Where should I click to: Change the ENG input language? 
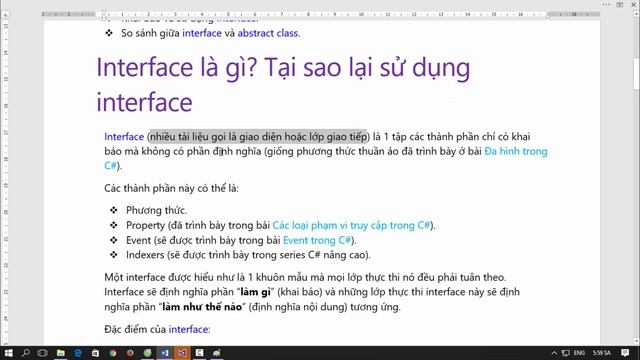point(579,353)
